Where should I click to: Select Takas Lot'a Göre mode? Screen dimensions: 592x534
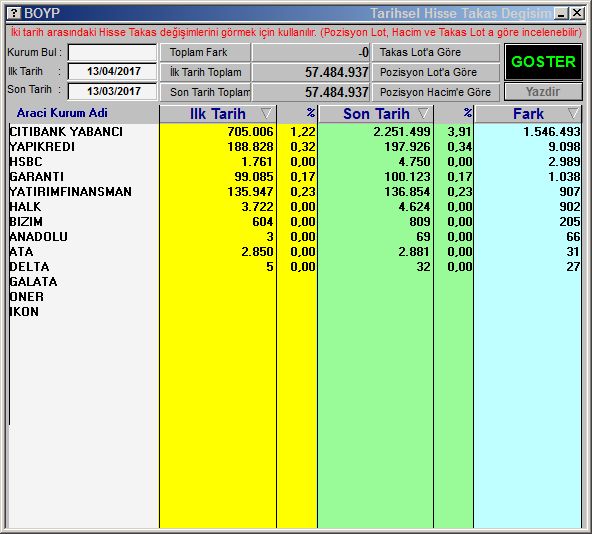pyautogui.click(x=436, y=52)
